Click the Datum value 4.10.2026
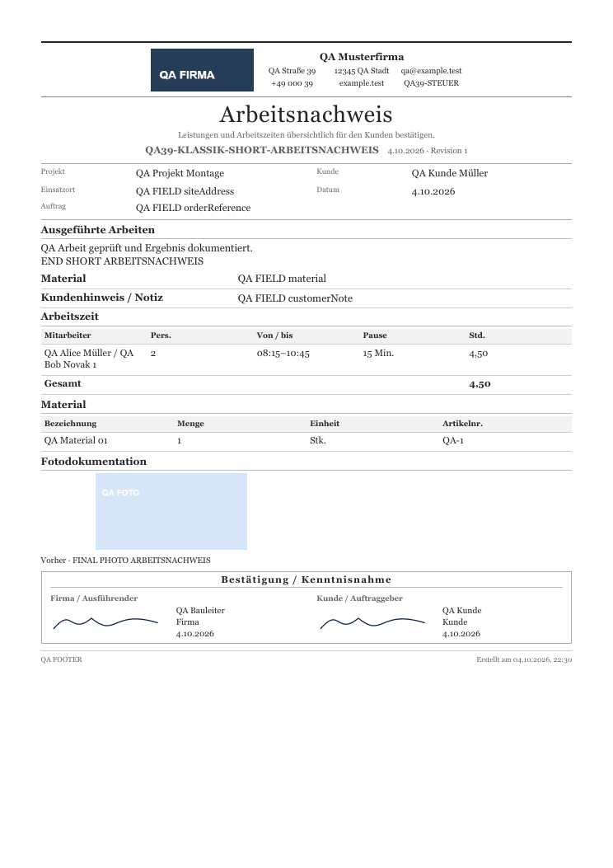Screen dimensions: 613x868 [x=433, y=191]
